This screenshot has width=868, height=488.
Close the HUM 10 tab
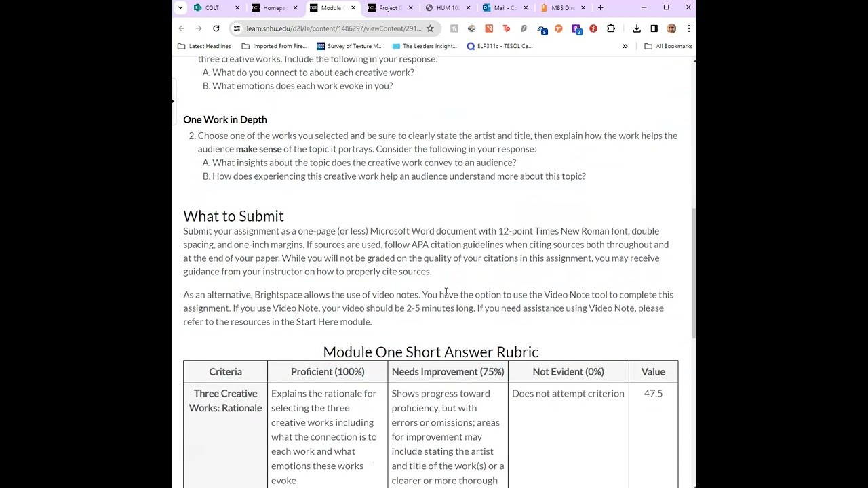468,8
